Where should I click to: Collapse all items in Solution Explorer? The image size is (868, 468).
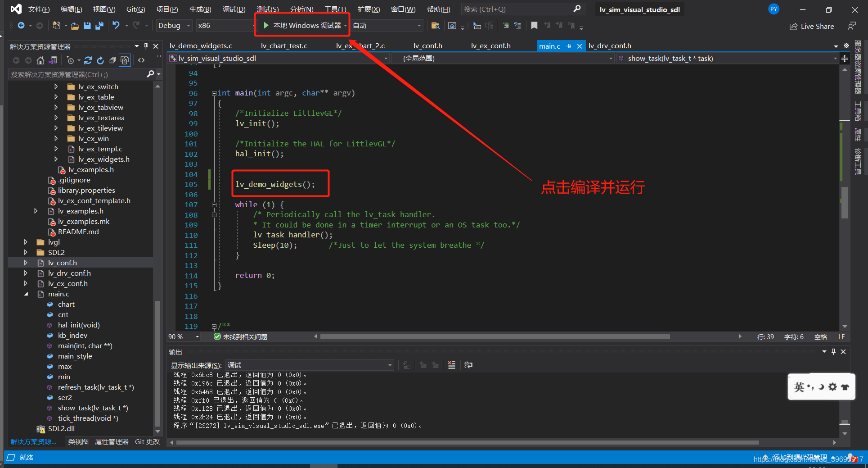coord(112,60)
